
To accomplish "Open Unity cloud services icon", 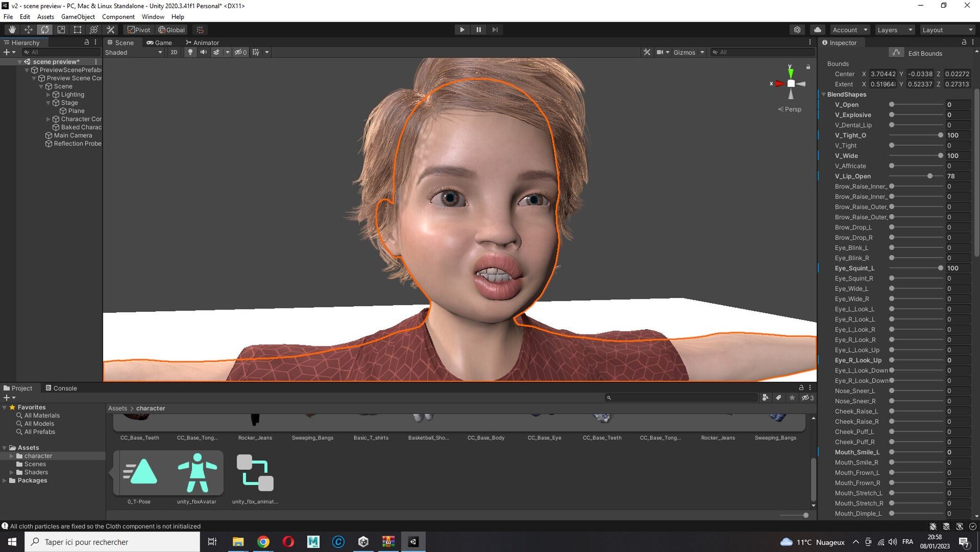I will tap(817, 30).
